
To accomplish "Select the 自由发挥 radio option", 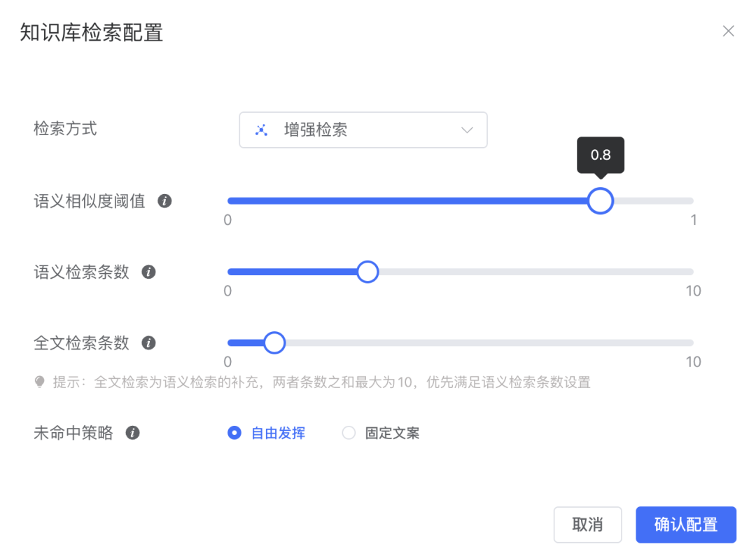I will click(235, 433).
